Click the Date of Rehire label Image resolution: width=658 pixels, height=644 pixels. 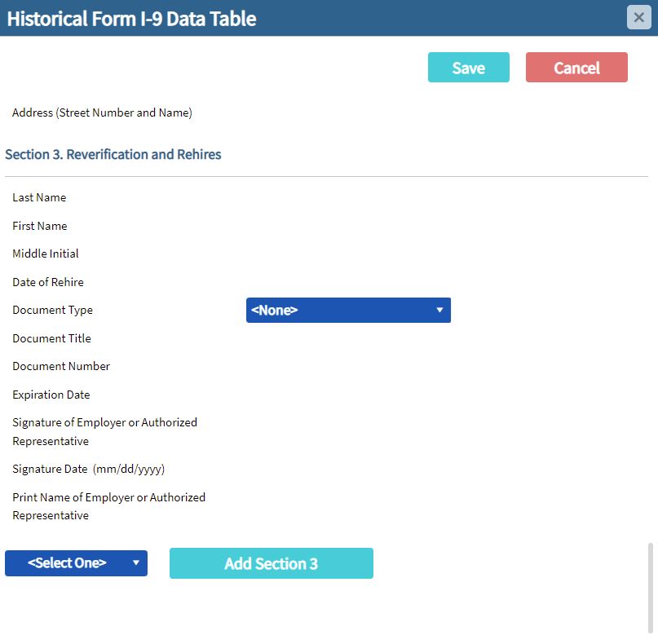[x=48, y=282]
